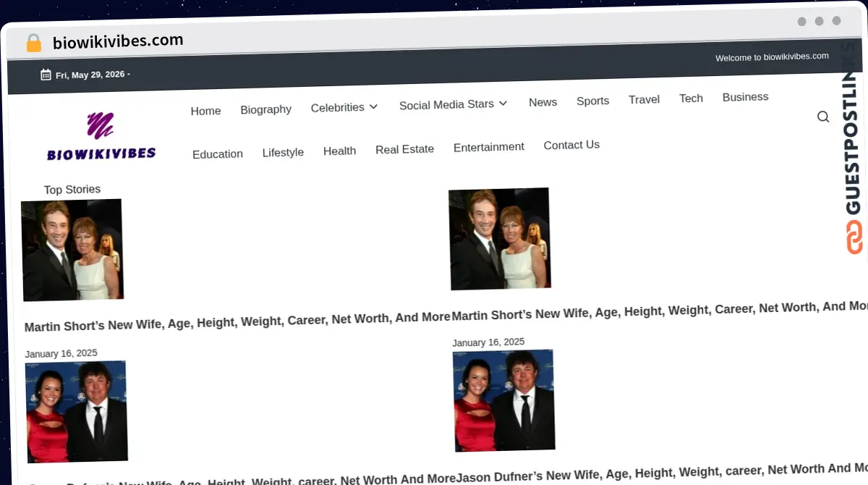The width and height of the screenshot is (868, 485).
Task: Open the Home menu item
Action: point(205,111)
